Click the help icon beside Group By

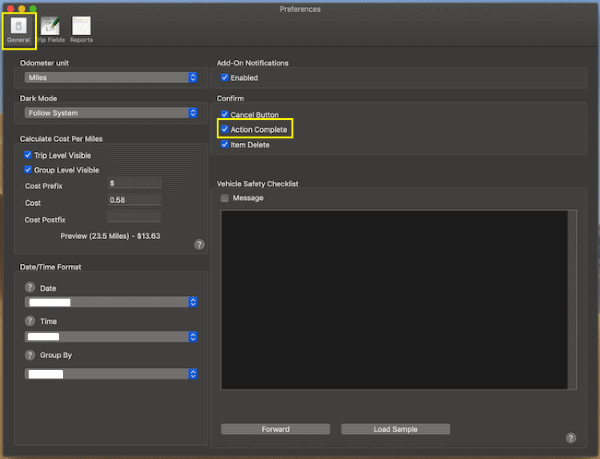tap(30, 355)
